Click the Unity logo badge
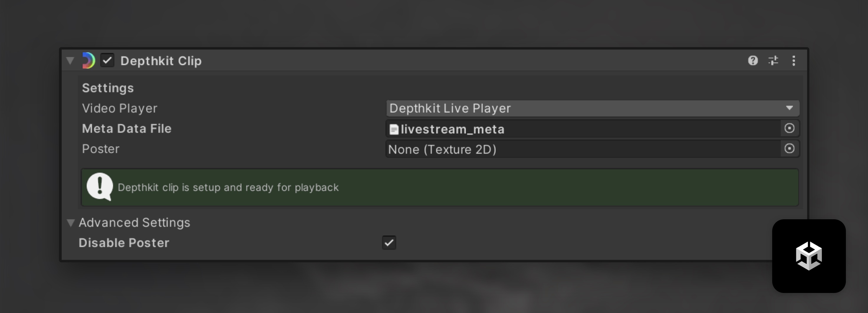Image resolution: width=868 pixels, height=313 pixels. pos(809,256)
